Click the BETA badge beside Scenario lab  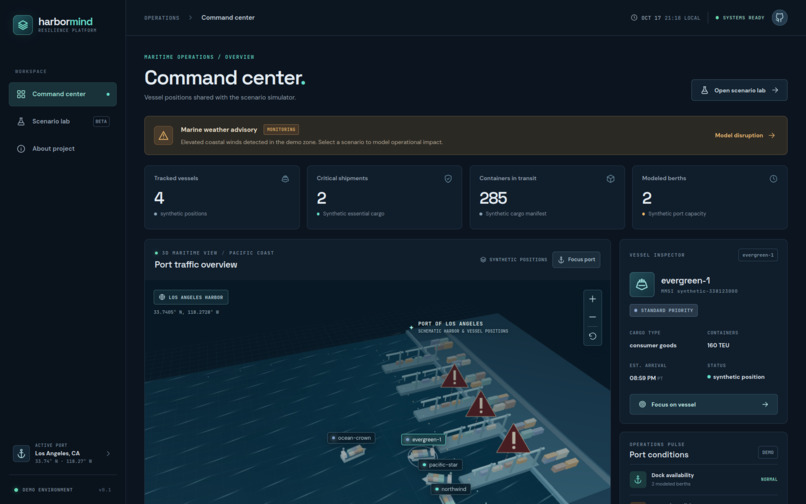click(101, 121)
